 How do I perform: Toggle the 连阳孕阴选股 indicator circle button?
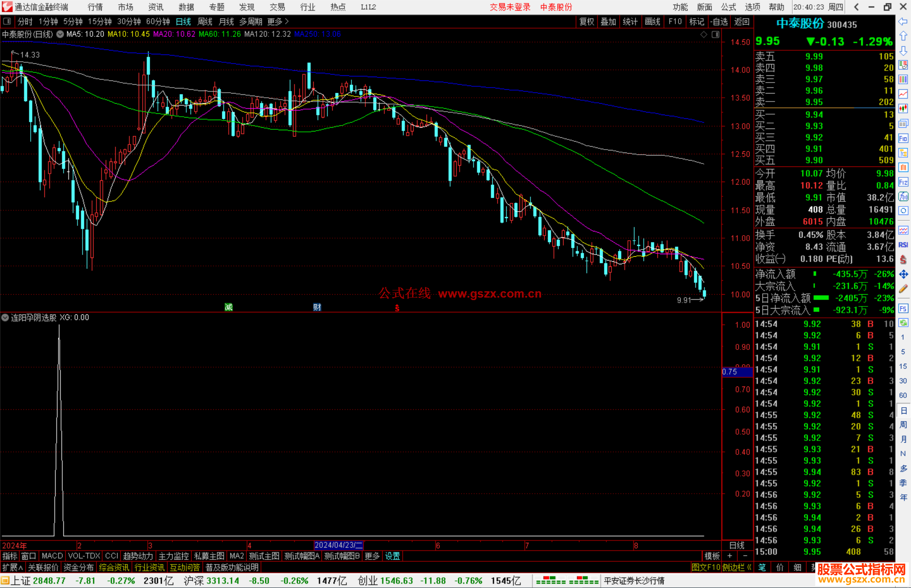click(5, 317)
